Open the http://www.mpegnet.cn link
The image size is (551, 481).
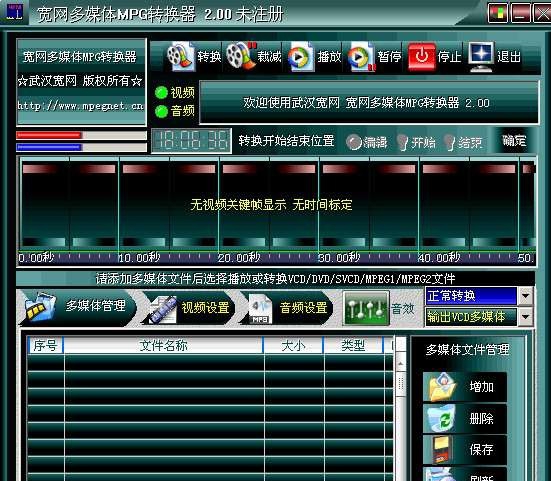click(81, 106)
